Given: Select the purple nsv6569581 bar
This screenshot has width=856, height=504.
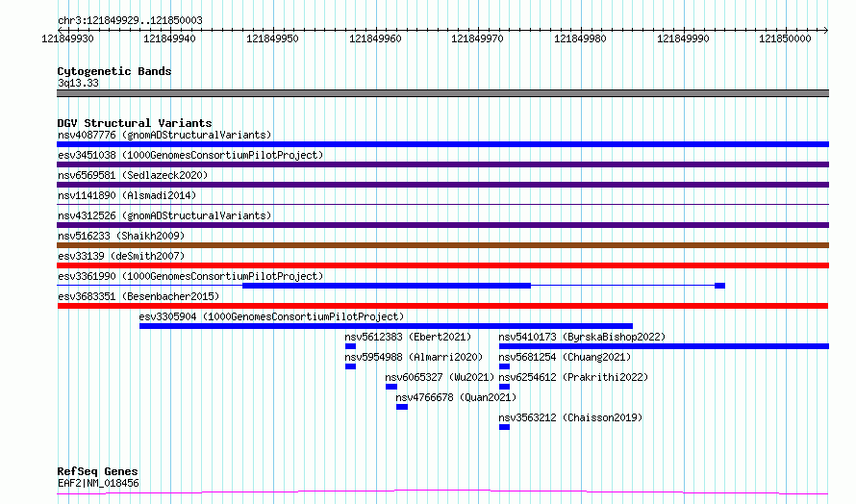Looking at the screenshot, I should [x=442, y=185].
